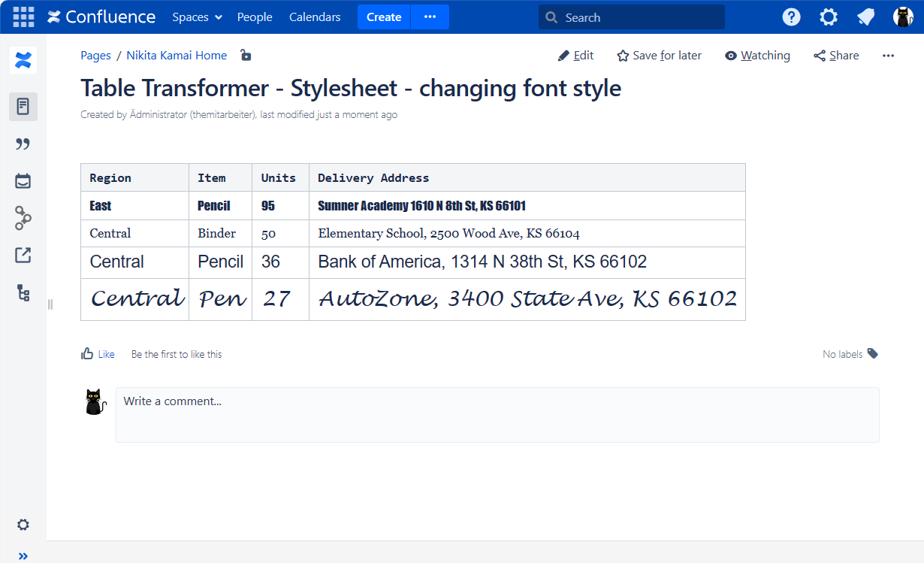Viewport: 924px width, 563px height.
Task: Expand the Spaces dropdown menu
Action: coord(197,17)
